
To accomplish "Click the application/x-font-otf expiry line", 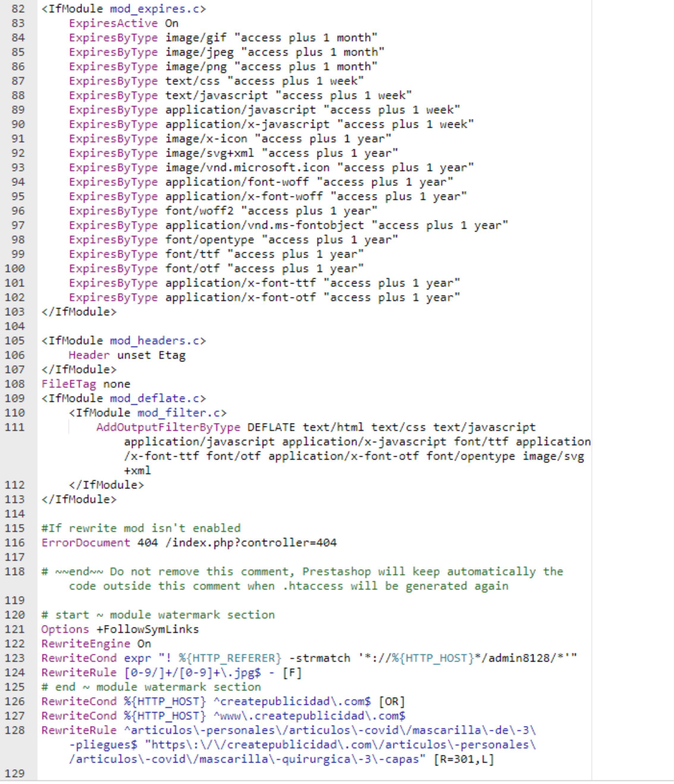I will pyautogui.click(x=264, y=297).
